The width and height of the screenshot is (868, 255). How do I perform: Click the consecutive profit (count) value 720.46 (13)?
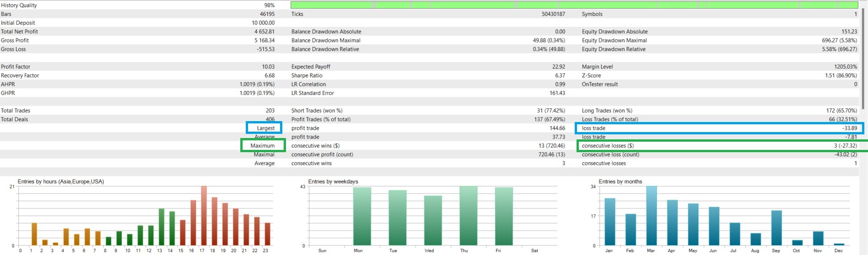551,154
